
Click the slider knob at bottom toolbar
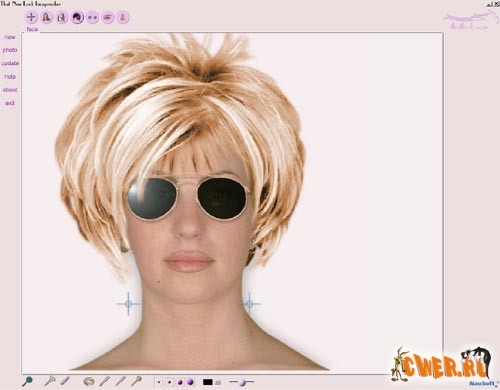pyautogui.click(x=242, y=382)
